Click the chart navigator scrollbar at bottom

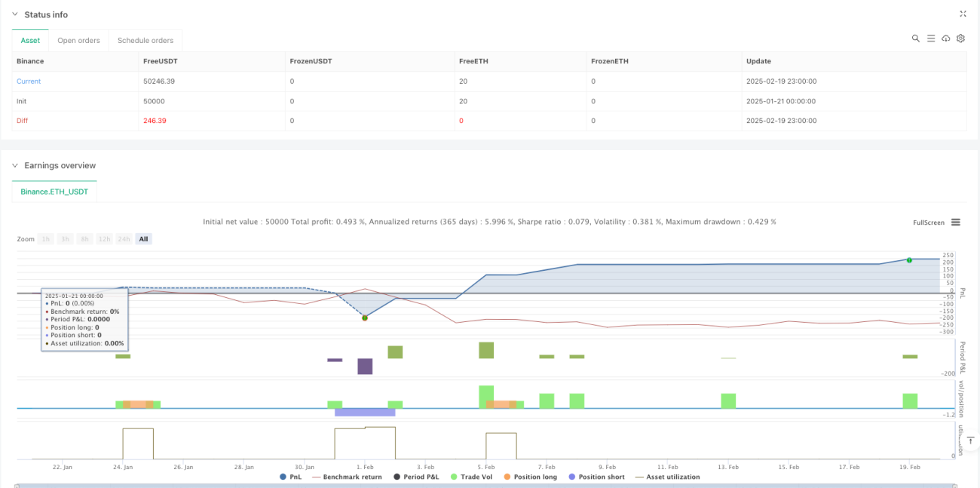(x=486, y=486)
